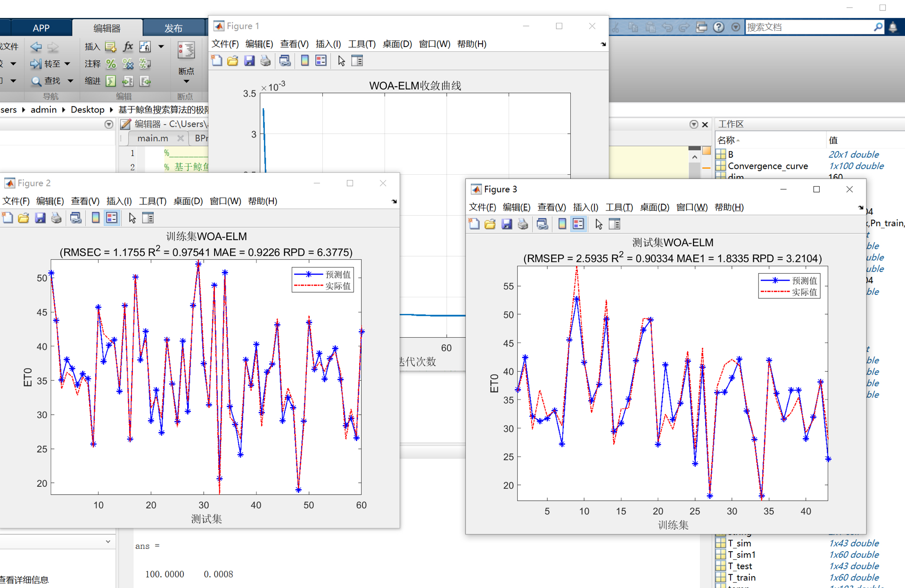Click smart indent icon in editor ribbon

click(111, 81)
